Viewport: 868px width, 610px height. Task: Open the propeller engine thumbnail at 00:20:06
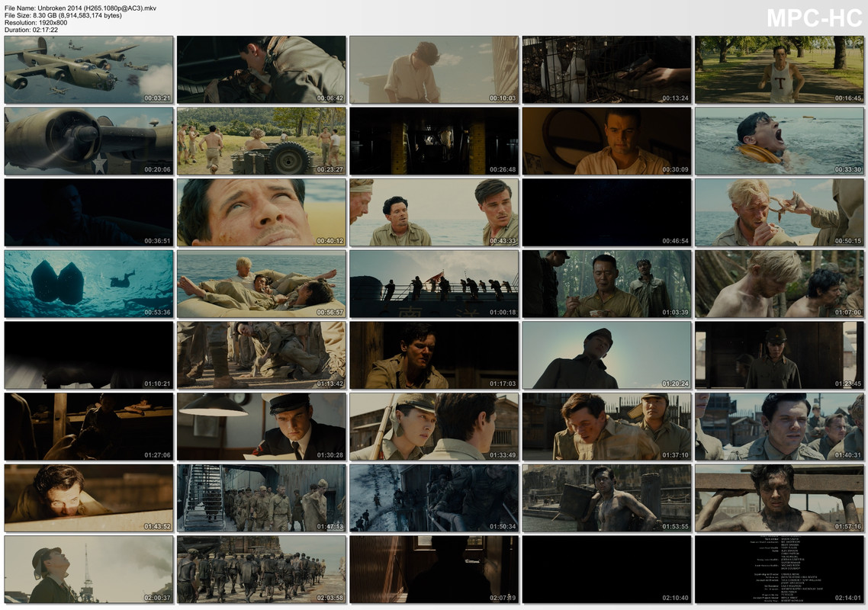pos(88,141)
